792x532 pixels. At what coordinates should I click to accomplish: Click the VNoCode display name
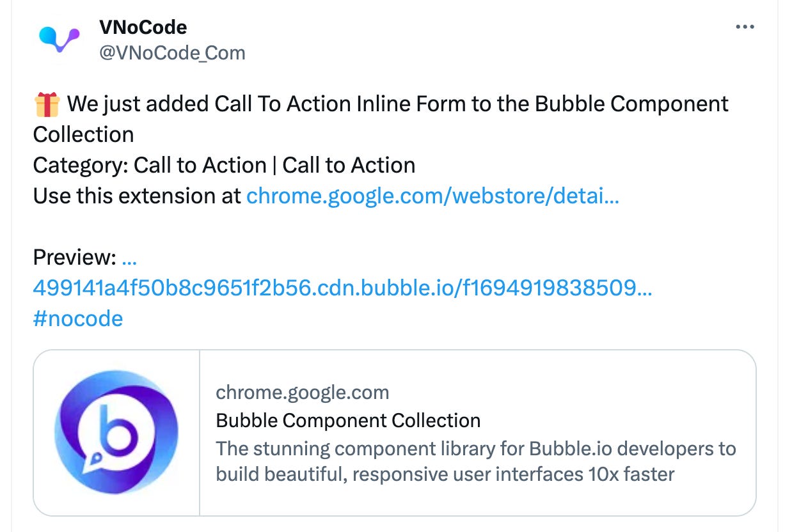[x=143, y=27]
